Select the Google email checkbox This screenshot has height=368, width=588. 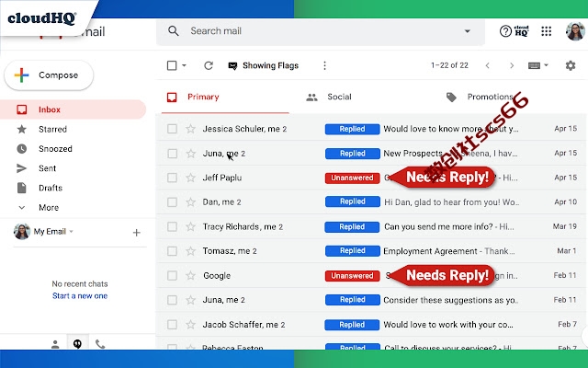pyautogui.click(x=172, y=276)
